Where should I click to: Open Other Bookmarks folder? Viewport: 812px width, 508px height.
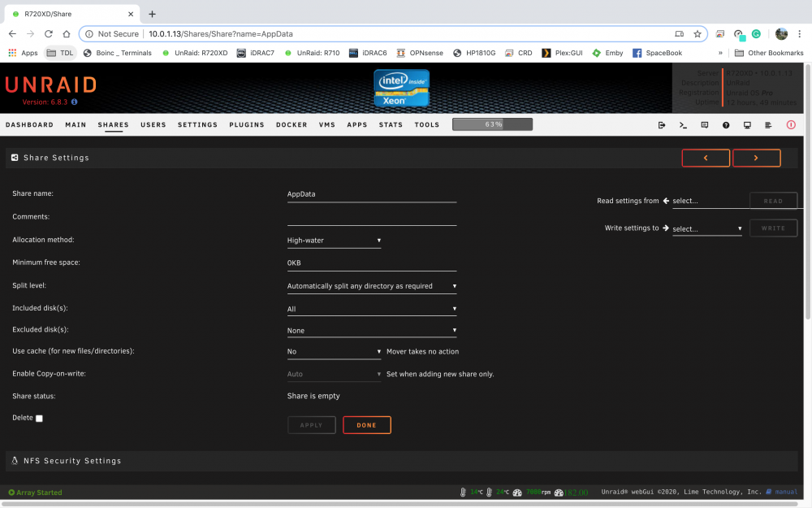pyautogui.click(x=769, y=53)
